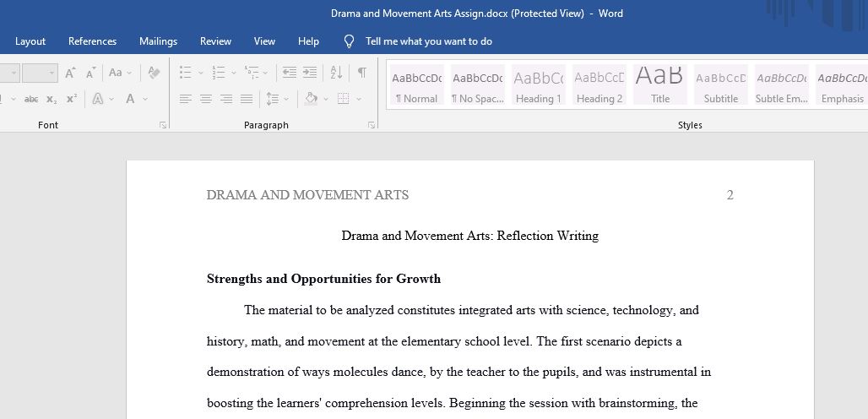Click the Tell me what you want to do box

429,41
